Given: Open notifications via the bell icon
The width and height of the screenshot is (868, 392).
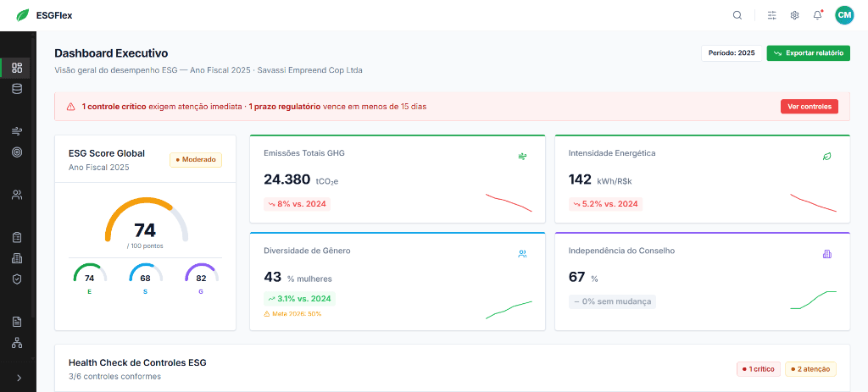Looking at the screenshot, I should [x=818, y=15].
